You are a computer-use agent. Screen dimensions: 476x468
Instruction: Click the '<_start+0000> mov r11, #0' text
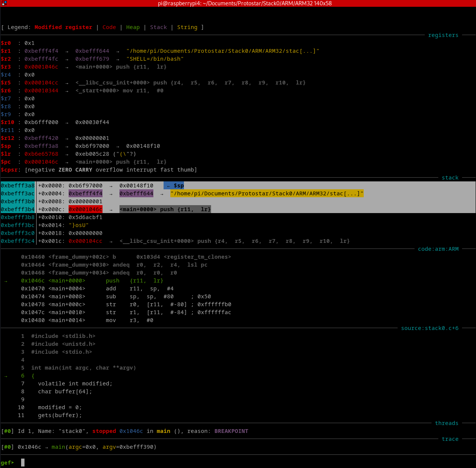pos(119,91)
